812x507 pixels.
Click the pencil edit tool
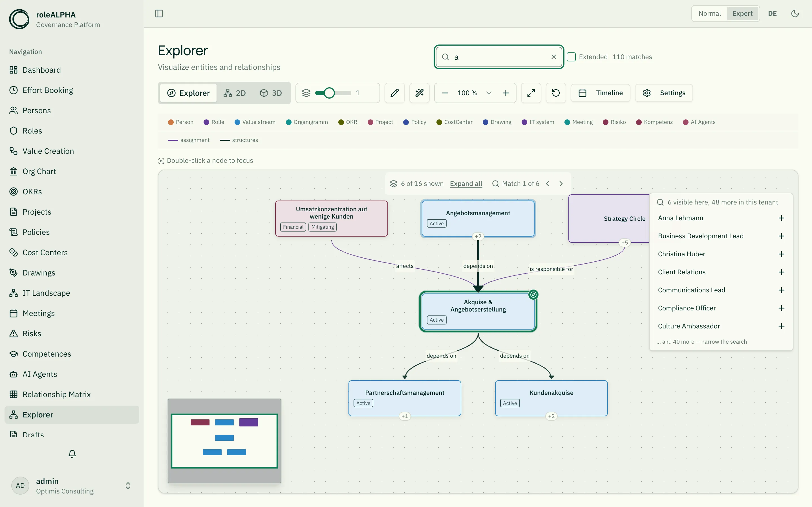[395, 93]
